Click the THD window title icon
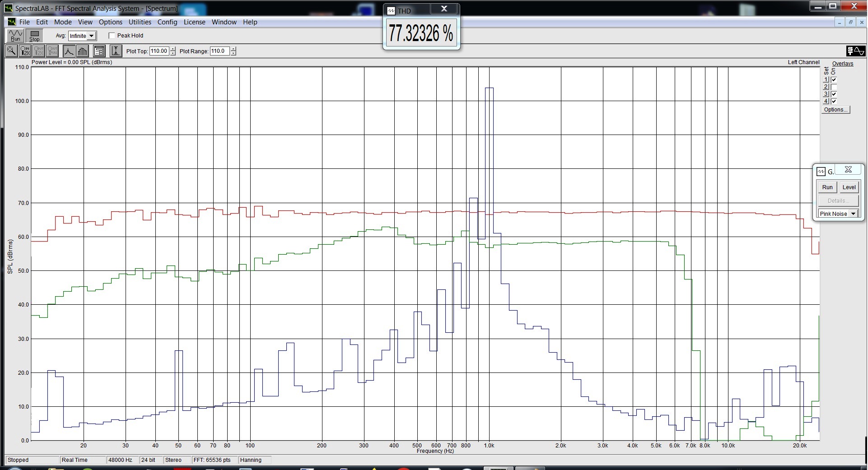The width and height of the screenshot is (868, 470). tap(391, 11)
